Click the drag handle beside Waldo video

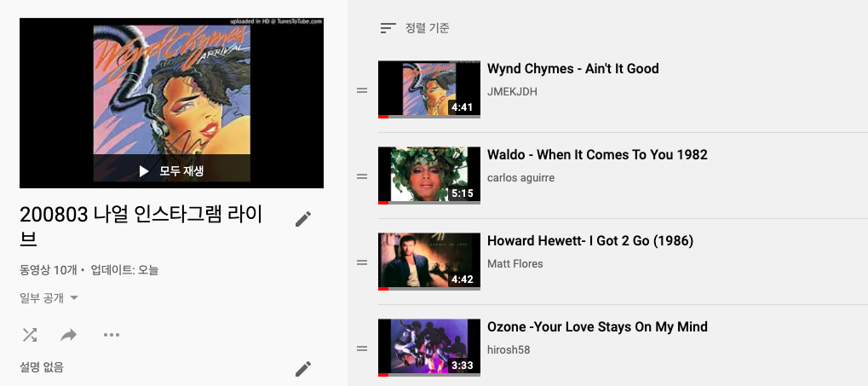click(x=362, y=176)
